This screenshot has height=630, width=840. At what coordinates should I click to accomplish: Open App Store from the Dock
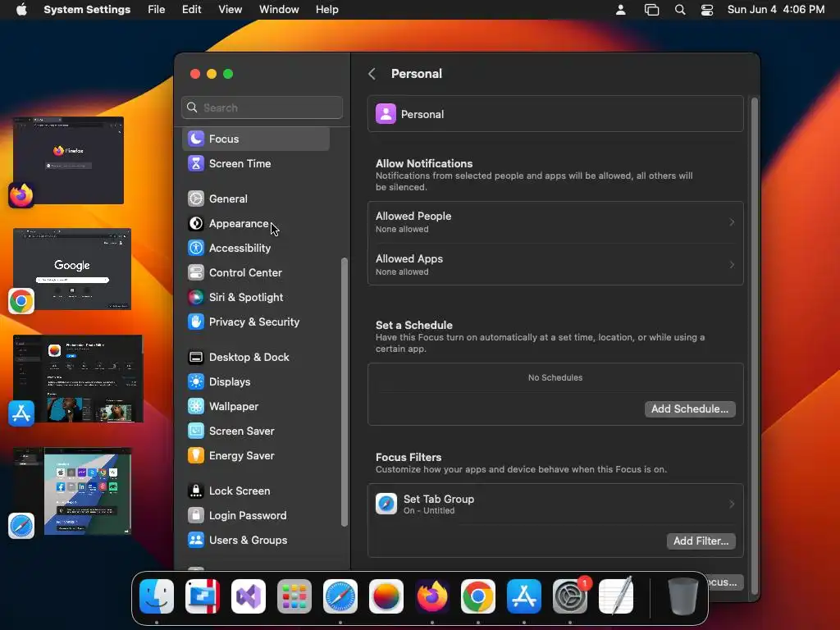pos(524,596)
